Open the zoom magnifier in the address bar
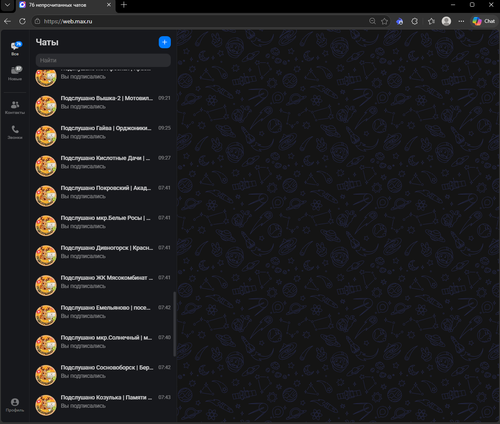Image resolution: width=500 pixels, height=424 pixels. pos(372,21)
